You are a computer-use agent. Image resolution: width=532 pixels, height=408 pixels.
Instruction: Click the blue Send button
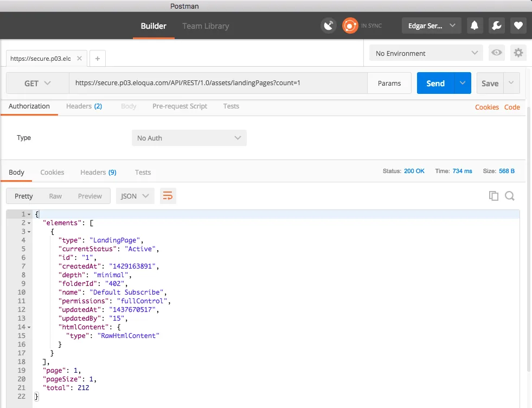[x=435, y=83]
